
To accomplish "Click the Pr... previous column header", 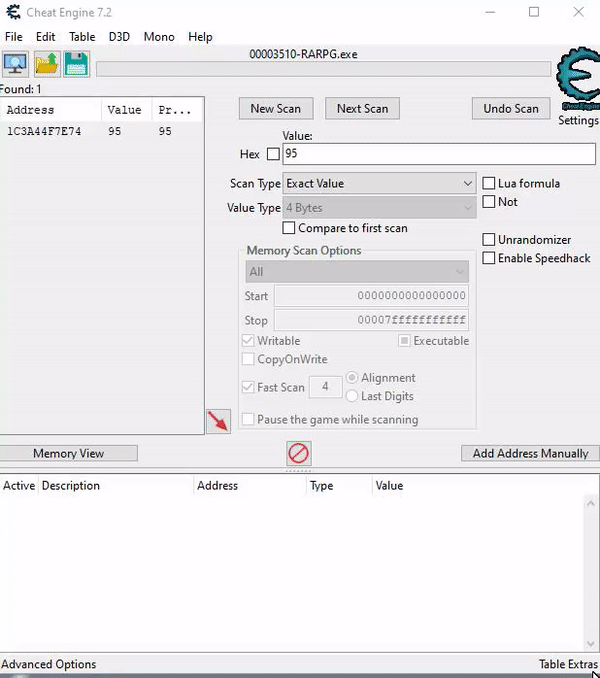I will [x=177, y=110].
